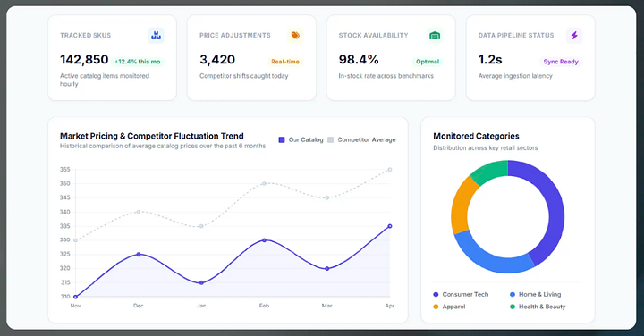Click the Stock Availability warehouse icon
This screenshot has height=336, width=644.
click(x=435, y=35)
